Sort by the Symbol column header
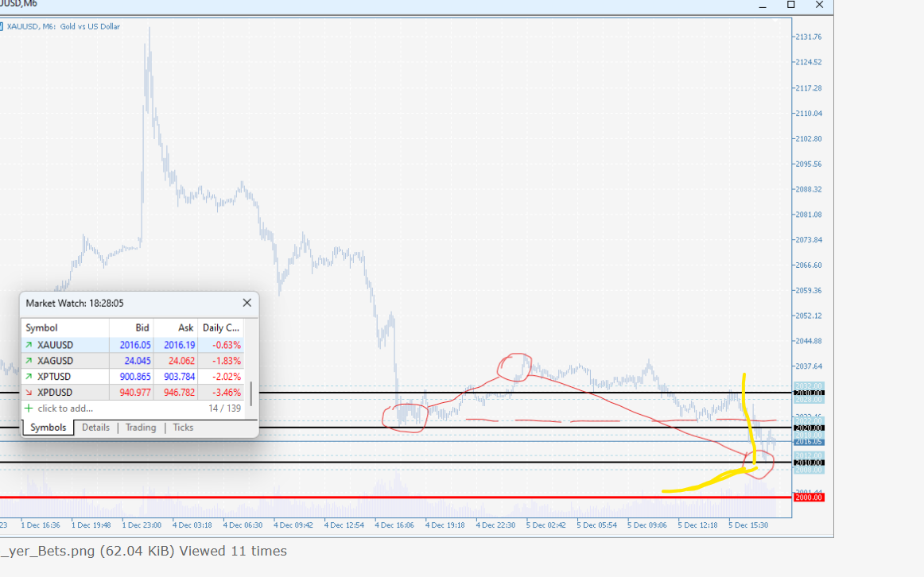Viewport: 924px width, 577px height. tap(65, 327)
